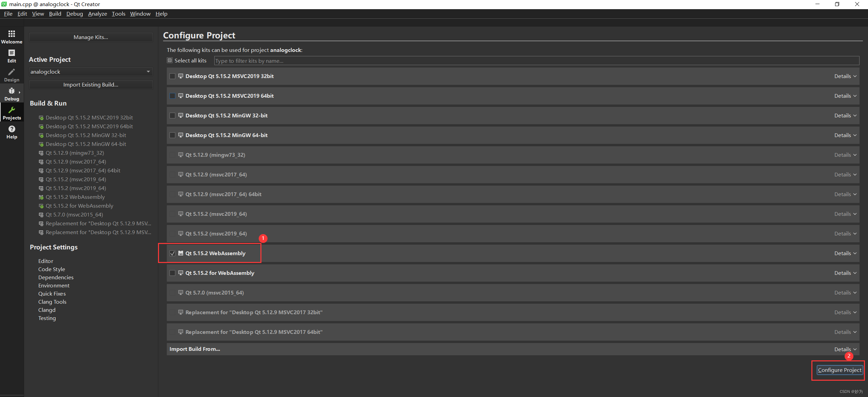Open the Build menu
The width and height of the screenshot is (868, 397).
(x=55, y=14)
